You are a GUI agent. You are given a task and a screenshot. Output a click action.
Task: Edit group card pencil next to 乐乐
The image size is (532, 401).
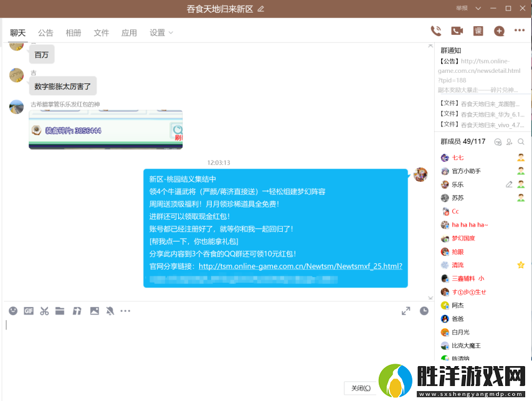click(509, 184)
